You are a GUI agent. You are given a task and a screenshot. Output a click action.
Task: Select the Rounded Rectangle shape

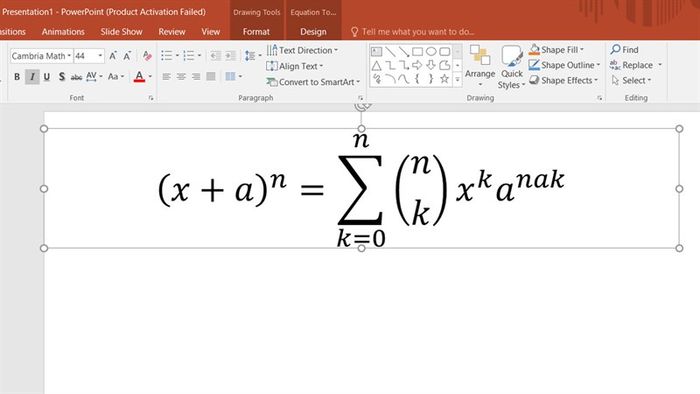[x=445, y=51]
